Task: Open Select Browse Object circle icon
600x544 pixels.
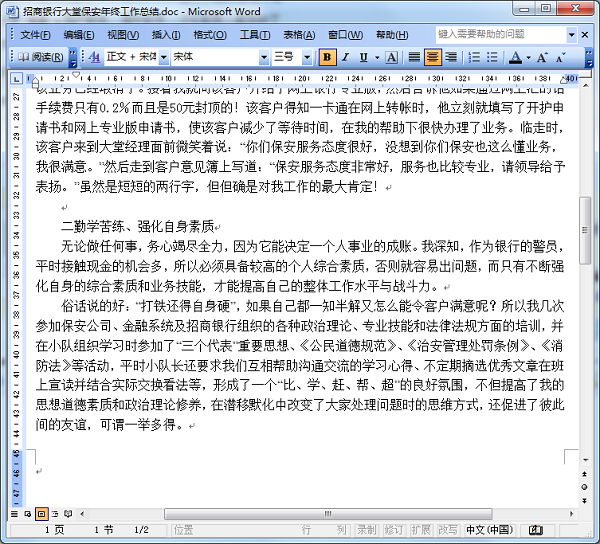Action: [x=585, y=487]
